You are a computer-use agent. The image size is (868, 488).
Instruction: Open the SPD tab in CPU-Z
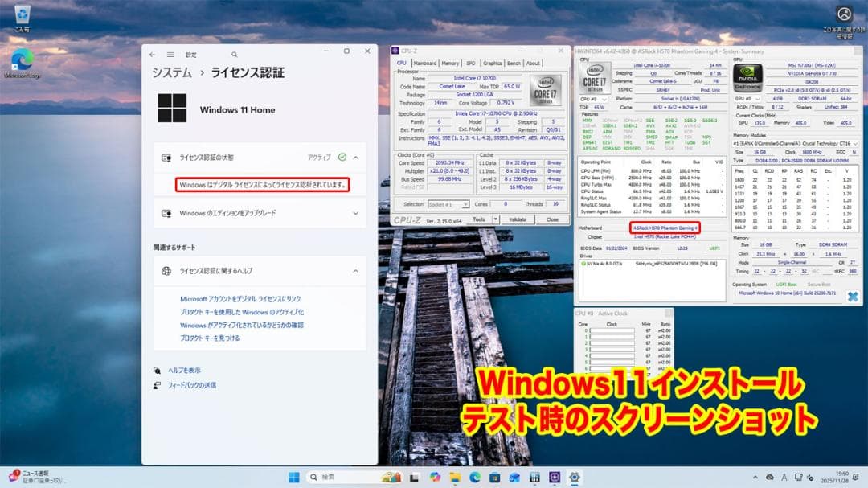coord(471,62)
